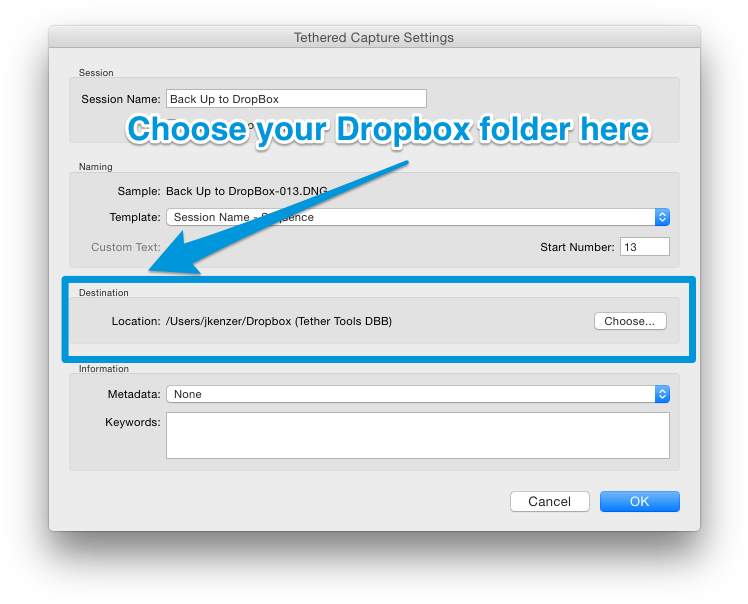Click the 'Metadata:' label

[133, 394]
